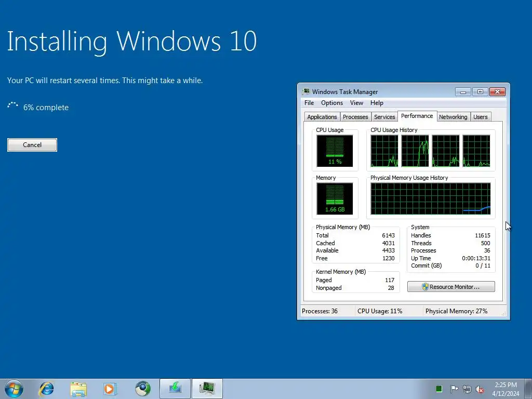This screenshot has height=399, width=532.
Task: Minimize the Windows Task Manager window
Action: (463, 92)
